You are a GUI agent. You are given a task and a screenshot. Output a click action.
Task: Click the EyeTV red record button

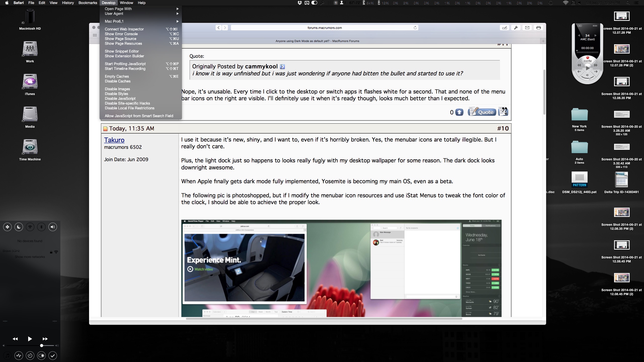point(588,58)
